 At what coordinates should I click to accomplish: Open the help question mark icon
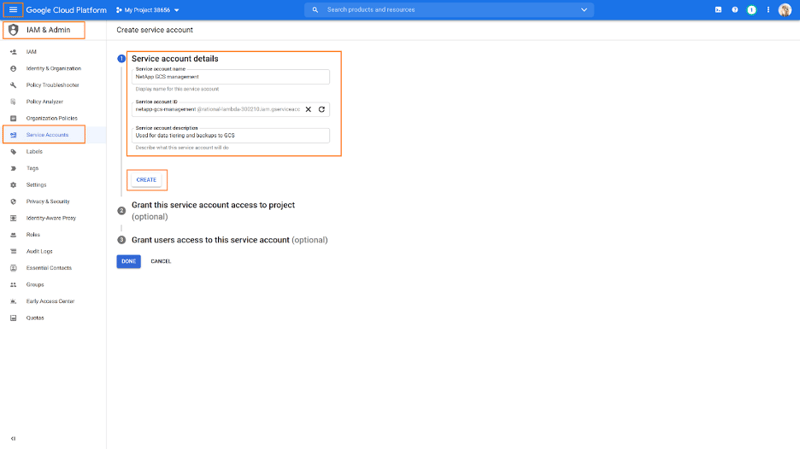735,10
